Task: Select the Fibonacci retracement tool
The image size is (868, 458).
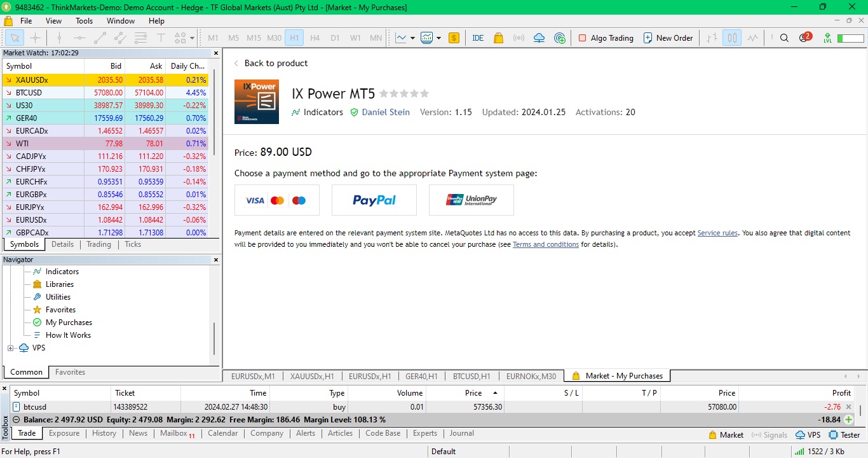Action: (x=140, y=38)
